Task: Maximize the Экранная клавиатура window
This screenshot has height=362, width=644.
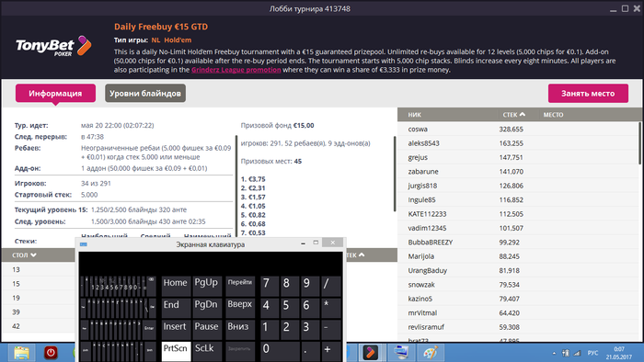Action: pyautogui.click(x=316, y=243)
